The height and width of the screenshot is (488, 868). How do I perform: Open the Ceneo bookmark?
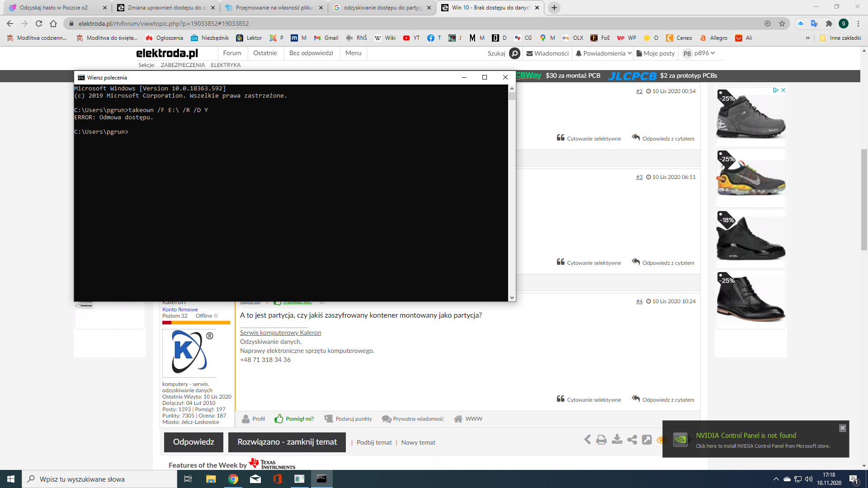tap(679, 38)
